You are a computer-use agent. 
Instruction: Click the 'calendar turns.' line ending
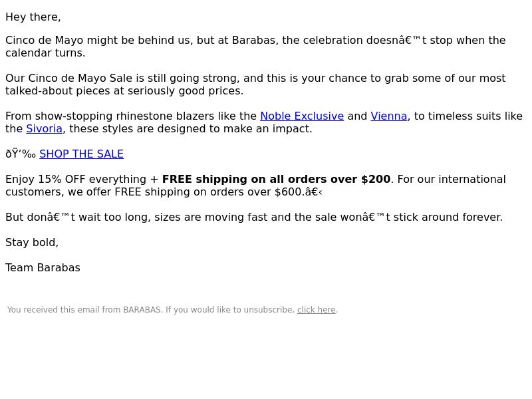[x=45, y=53]
